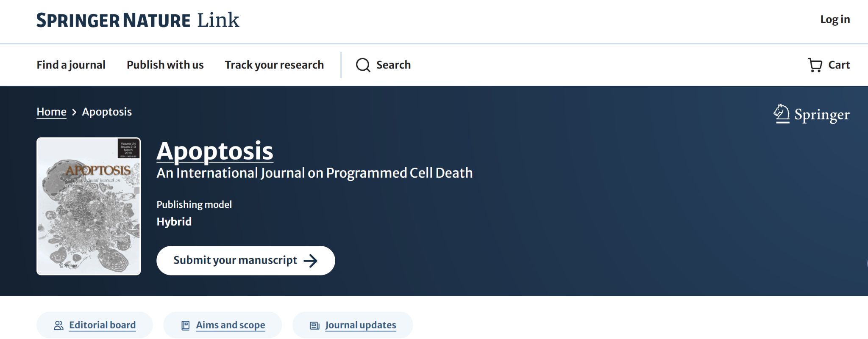Click the newspaper icon beside Journal updates

314,325
